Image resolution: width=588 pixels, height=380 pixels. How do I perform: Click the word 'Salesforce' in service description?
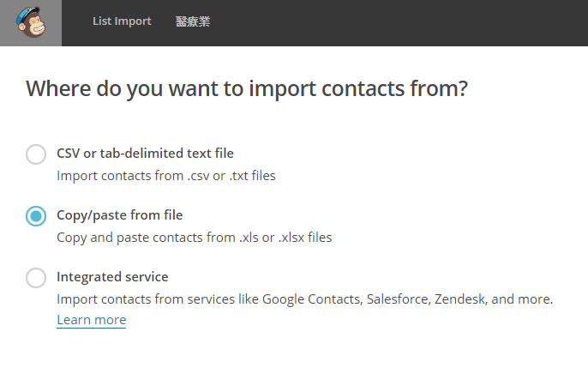[399, 299]
